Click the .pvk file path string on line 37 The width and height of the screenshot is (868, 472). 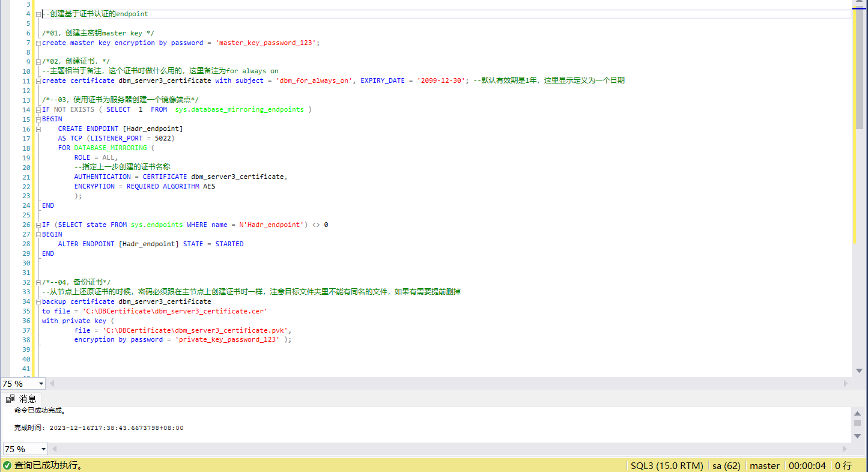[195, 330]
